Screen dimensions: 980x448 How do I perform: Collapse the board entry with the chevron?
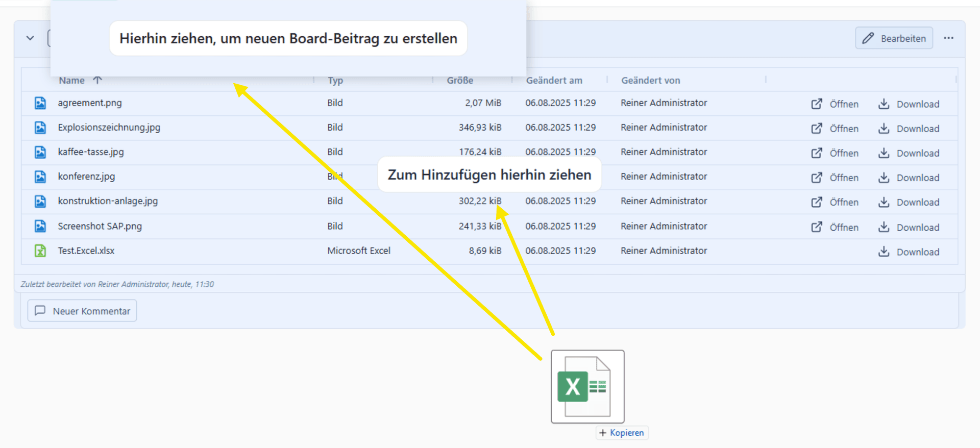click(30, 38)
